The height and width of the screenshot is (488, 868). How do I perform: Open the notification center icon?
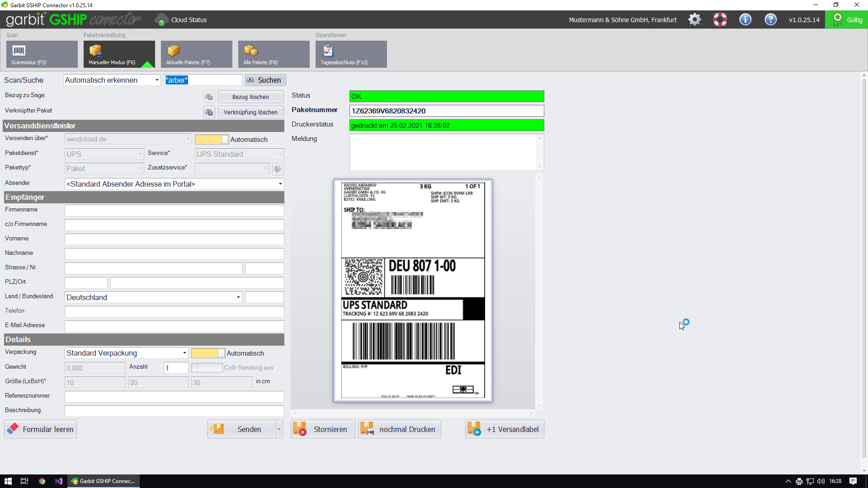853,481
